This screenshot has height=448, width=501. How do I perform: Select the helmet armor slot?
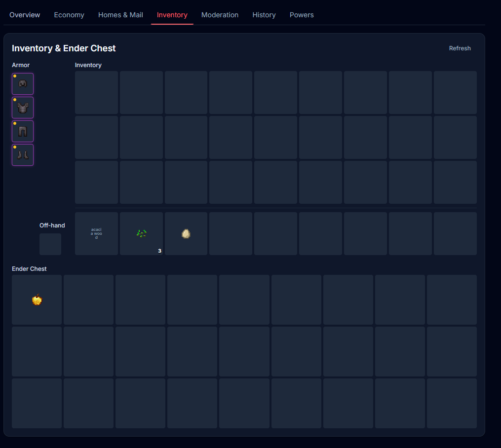tap(23, 84)
